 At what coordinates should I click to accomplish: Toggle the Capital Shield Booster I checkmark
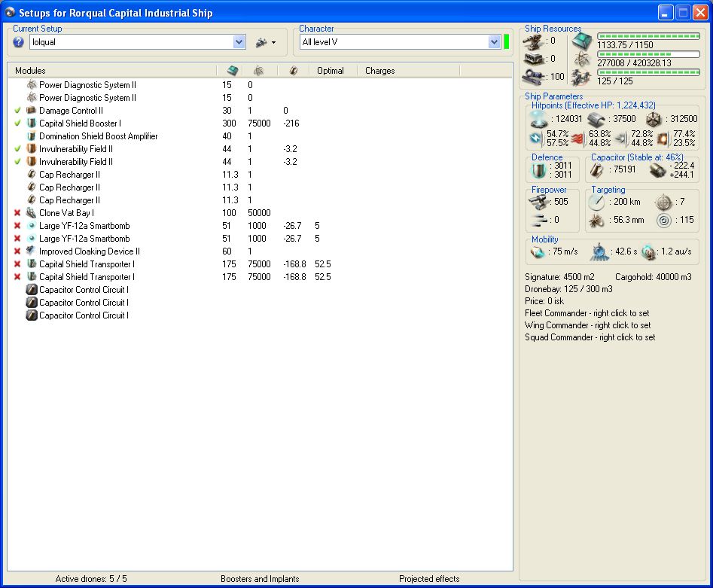coord(18,123)
